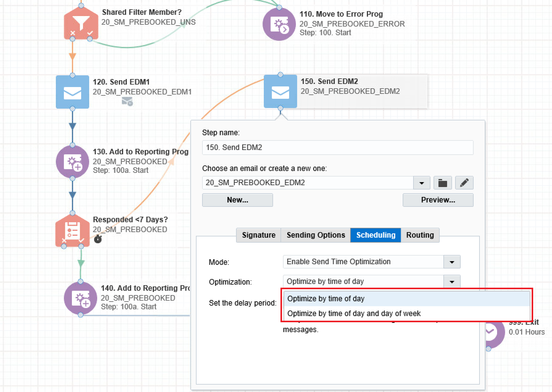Screen dimensions: 552x392
Task: Select the 150. Send EDM2 envelope node
Action: [280, 91]
